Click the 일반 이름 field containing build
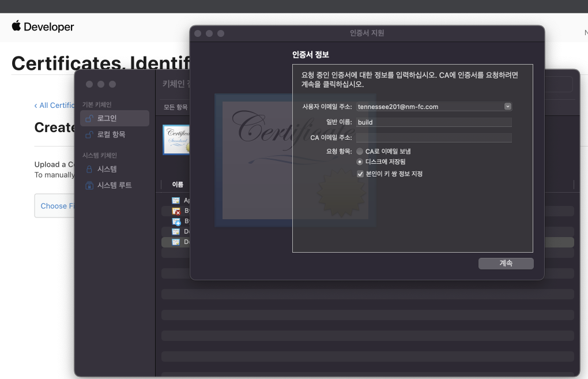 tap(434, 122)
